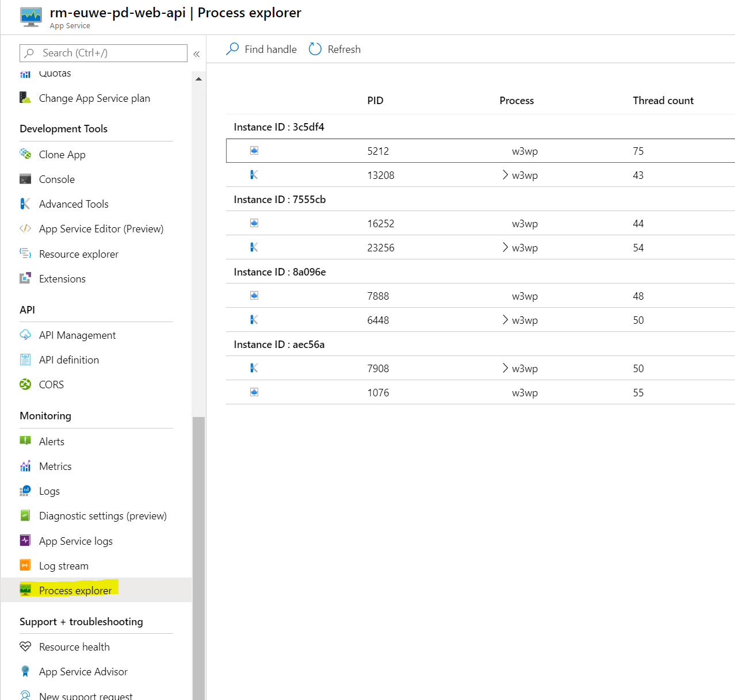
Task: Refresh the process list
Action: 334,49
